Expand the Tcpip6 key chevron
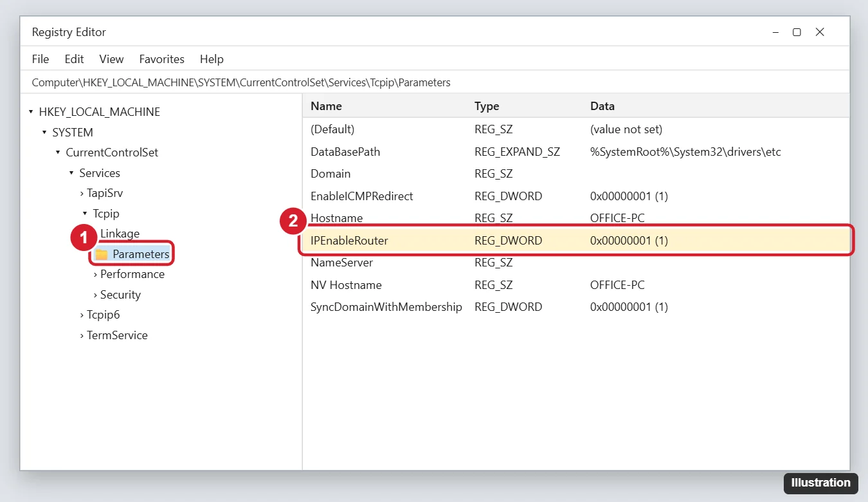 (82, 315)
